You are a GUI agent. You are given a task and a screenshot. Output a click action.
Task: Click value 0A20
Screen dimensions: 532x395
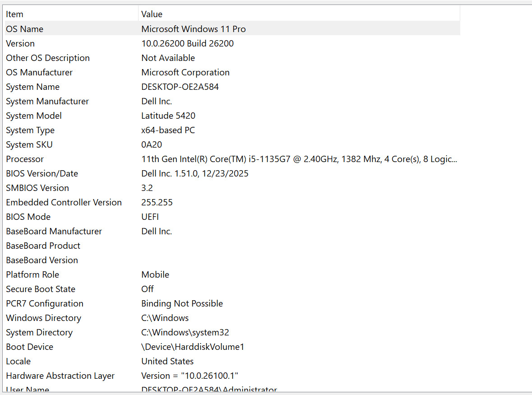[x=151, y=144]
